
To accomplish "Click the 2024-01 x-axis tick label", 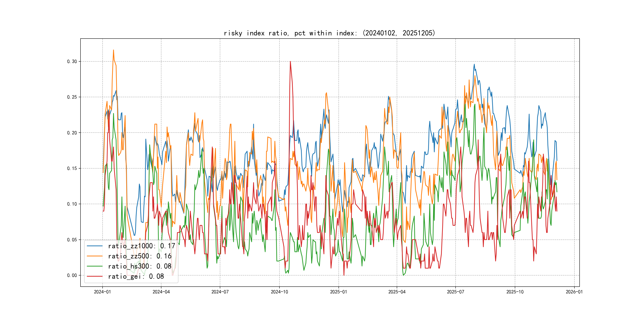I will pyautogui.click(x=102, y=292).
